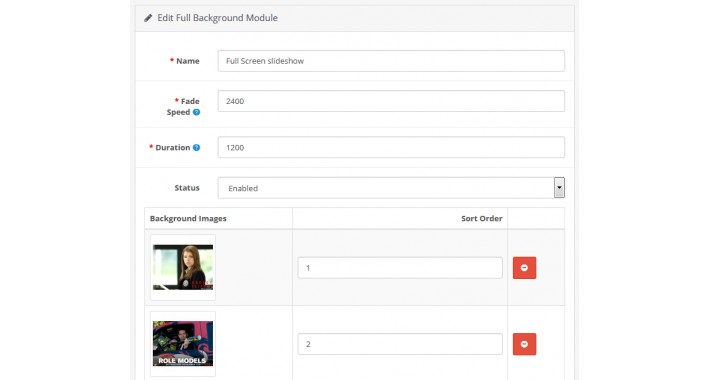Select the Role Models background image thumbnail
Viewport: 710px width, 380px height.
(x=183, y=344)
